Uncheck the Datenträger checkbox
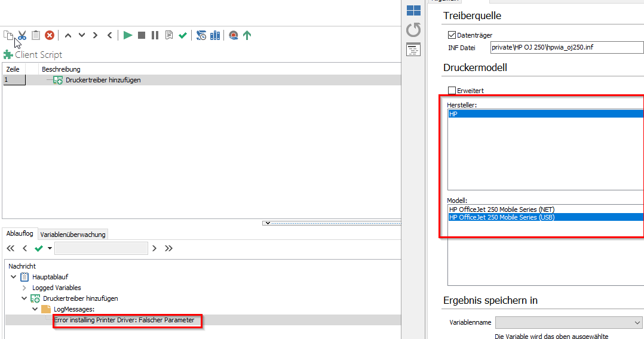Image resolution: width=644 pixels, height=339 pixels. 452,35
